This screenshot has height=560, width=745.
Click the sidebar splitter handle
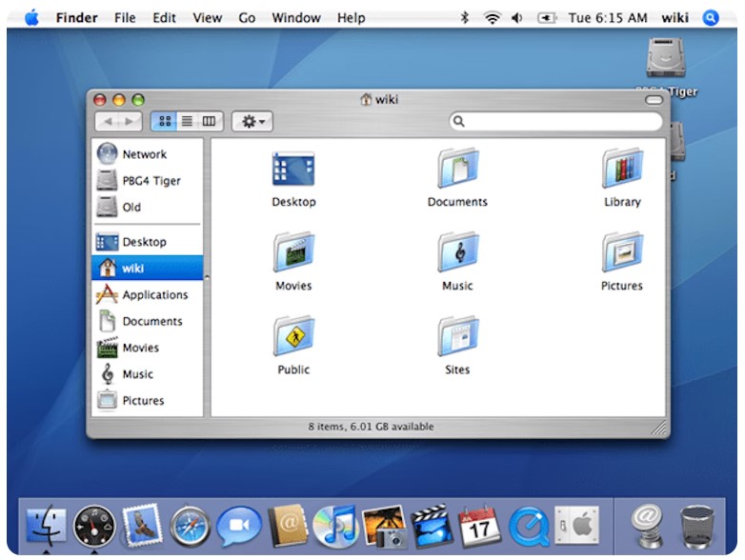click(x=207, y=276)
